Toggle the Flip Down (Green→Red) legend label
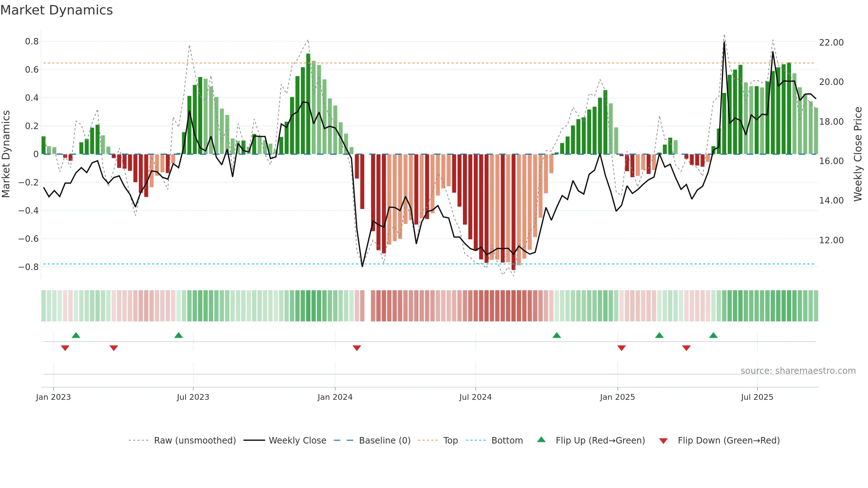Viewport: 868px width, 488px height. tap(729, 440)
